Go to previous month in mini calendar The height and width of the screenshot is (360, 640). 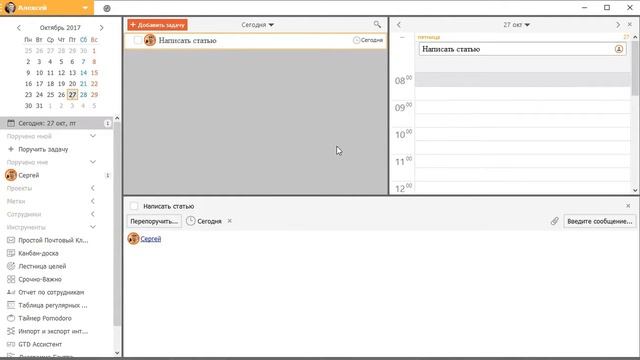tap(19, 28)
